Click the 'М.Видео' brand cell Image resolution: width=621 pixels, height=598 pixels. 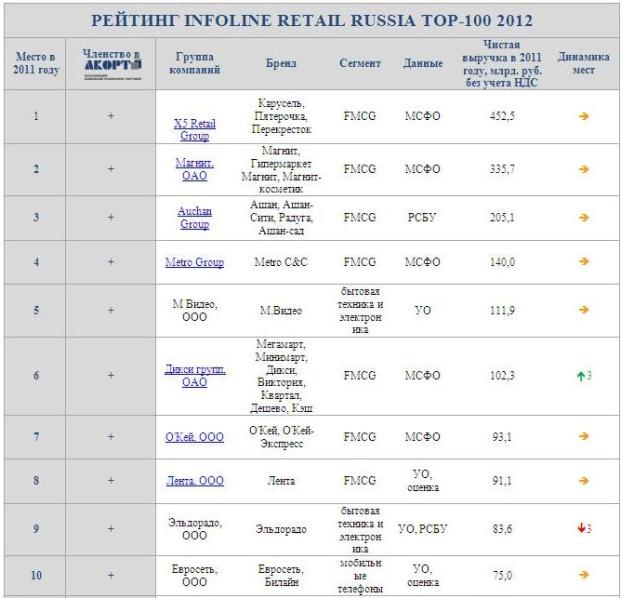pos(281,310)
